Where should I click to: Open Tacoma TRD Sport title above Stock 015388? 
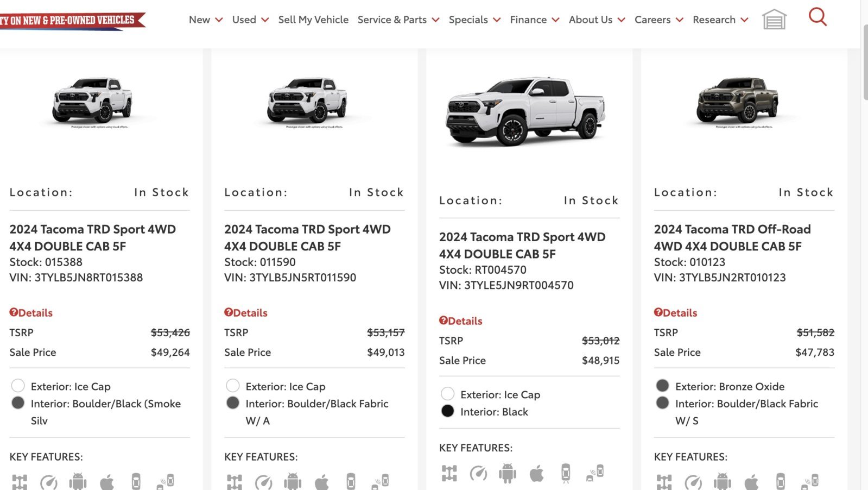[x=92, y=237]
